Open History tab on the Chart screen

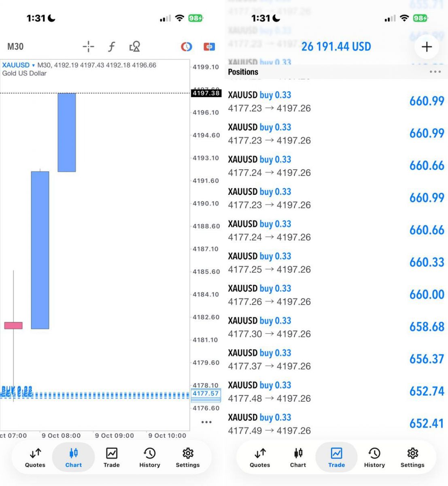[x=150, y=458]
